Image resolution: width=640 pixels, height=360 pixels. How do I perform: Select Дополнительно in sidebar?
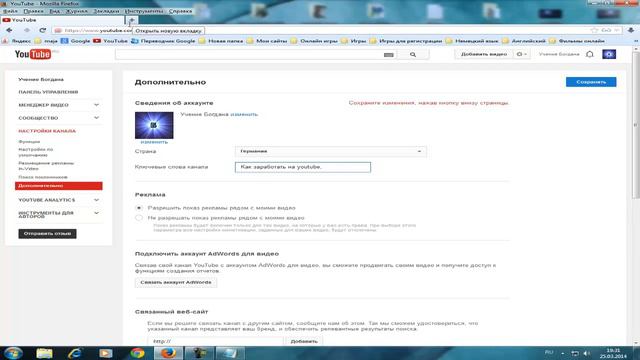(x=59, y=186)
